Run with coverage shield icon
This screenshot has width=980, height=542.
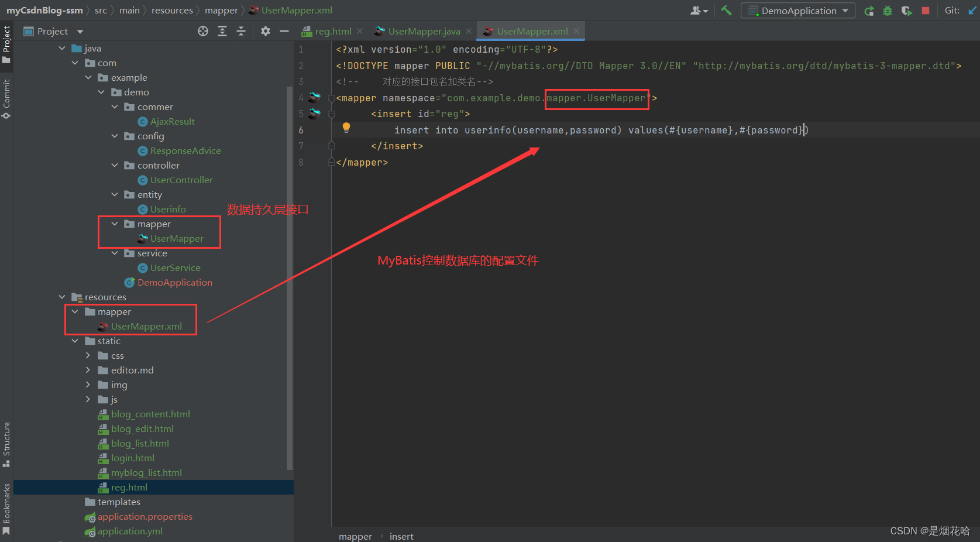click(906, 11)
